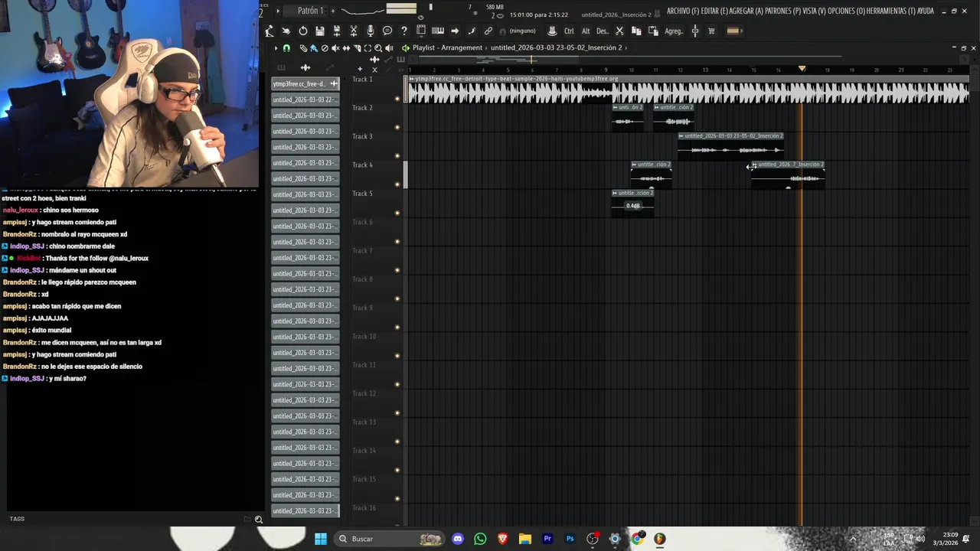Select the Playback speaker tool
Image resolution: width=980 pixels, height=551 pixels.
click(389, 47)
